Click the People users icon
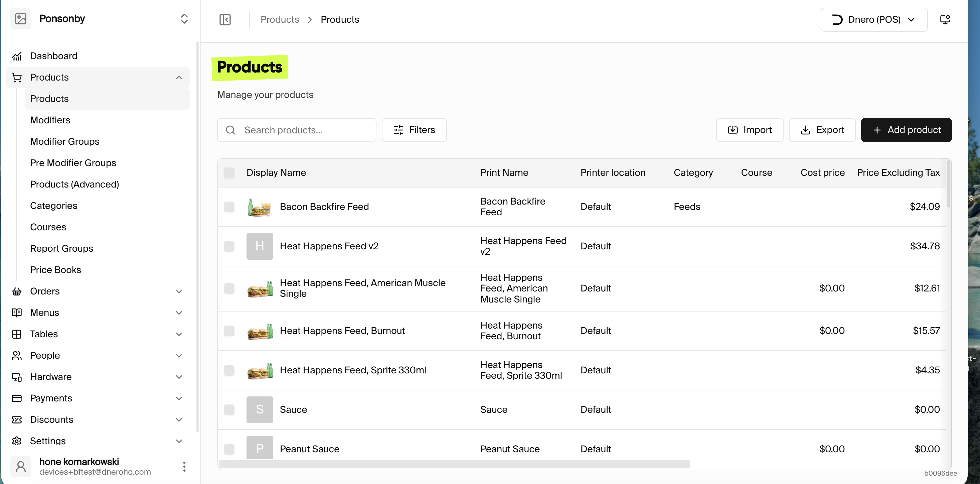 17,355
